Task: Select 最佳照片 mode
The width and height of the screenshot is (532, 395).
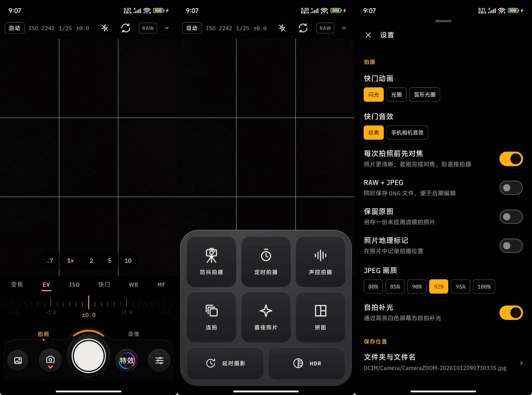Action: (266, 317)
